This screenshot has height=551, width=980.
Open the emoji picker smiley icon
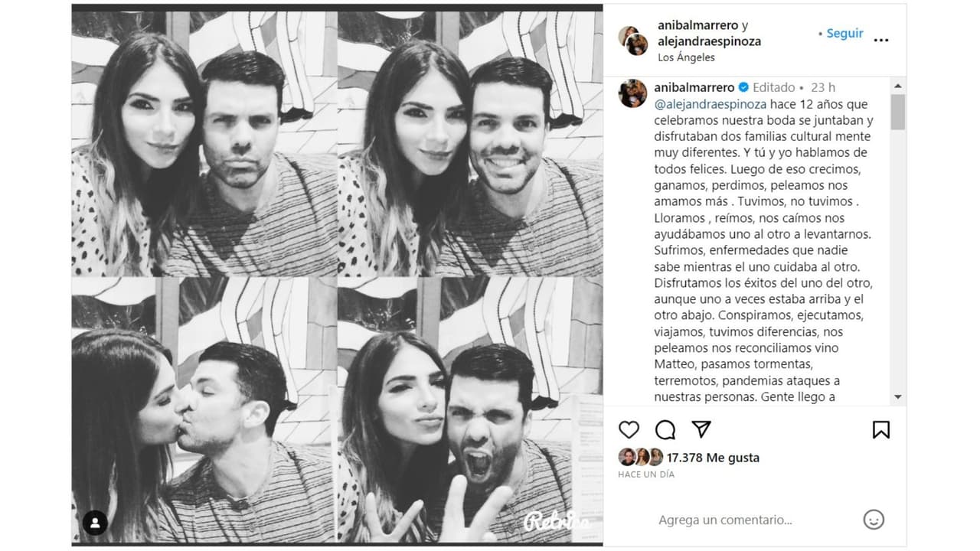pyautogui.click(x=874, y=520)
